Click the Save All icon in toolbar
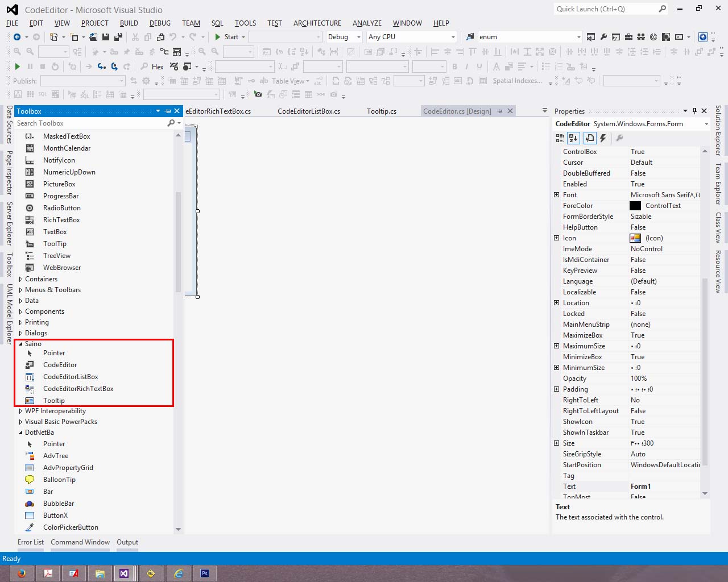 pos(118,37)
